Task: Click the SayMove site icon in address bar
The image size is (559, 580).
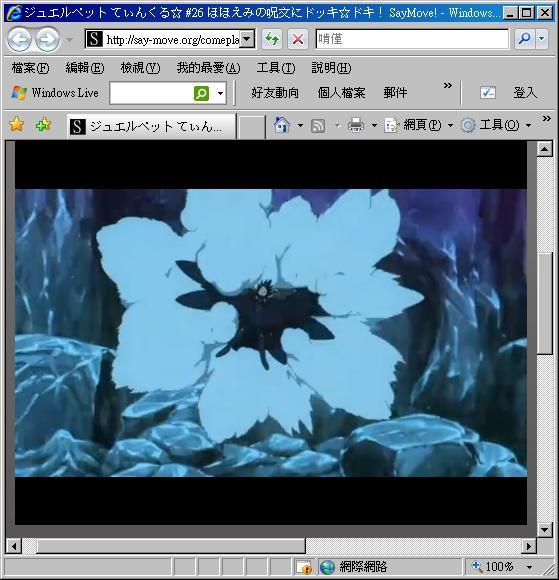Action: click(x=94, y=39)
